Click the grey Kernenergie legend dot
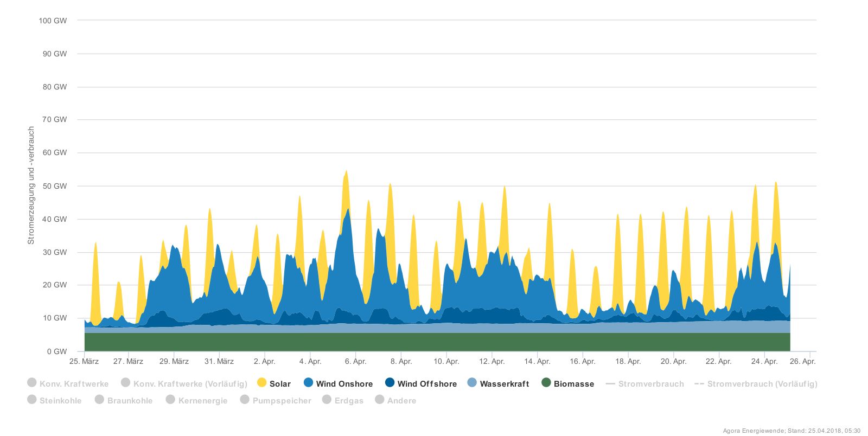The width and height of the screenshot is (868, 436). click(170, 400)
